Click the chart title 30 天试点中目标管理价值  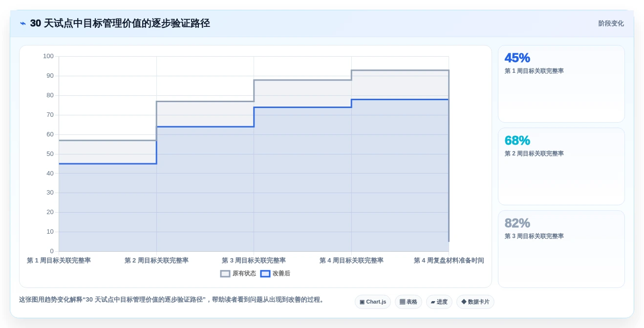coord(120,23)
